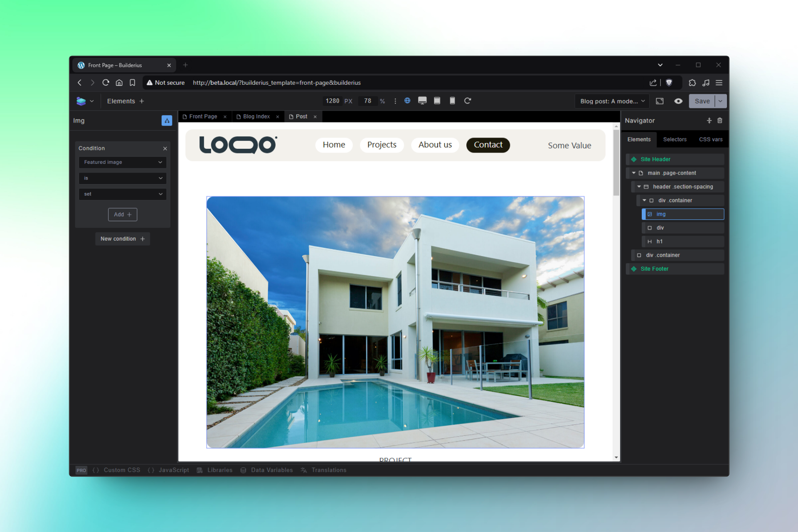Screen dimensions: 798x532
Task: Click the blue globe icon in toolbar
Action: tap(407, 101)
